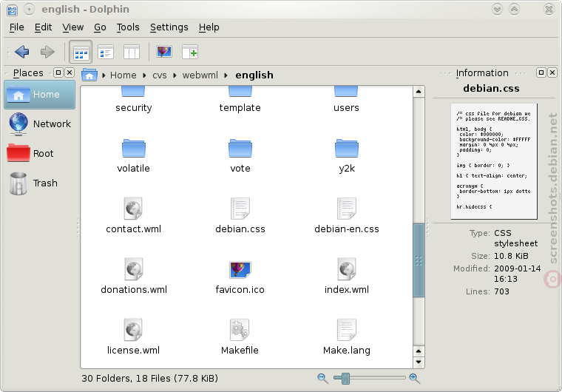Click debian.css preview thumbnail
The width and height of the screenshot is (562, 392).
pos(494,161)
